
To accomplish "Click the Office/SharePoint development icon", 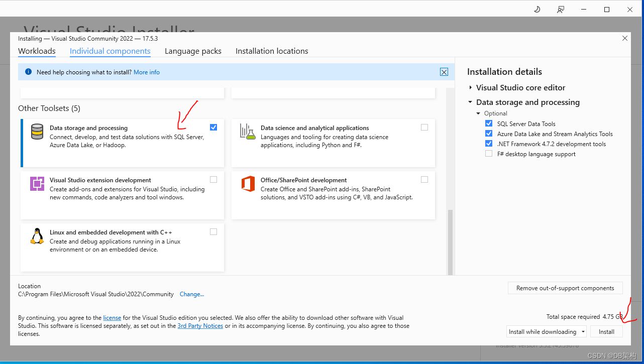I will tap(248, 184).
